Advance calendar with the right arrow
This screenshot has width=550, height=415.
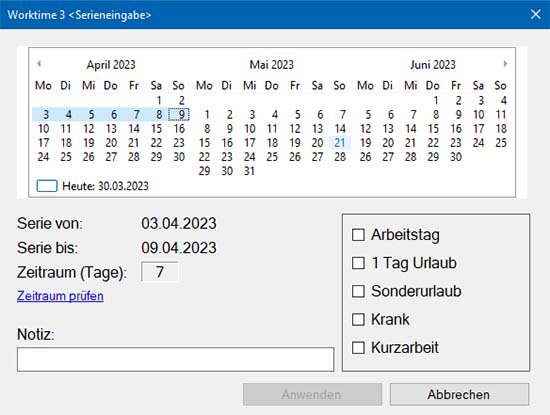point(505,63)
